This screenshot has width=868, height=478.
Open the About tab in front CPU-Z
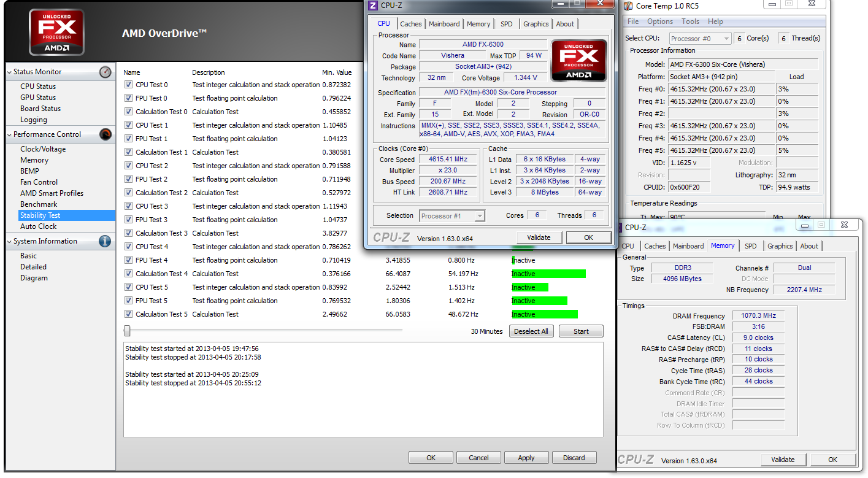click(x=565, y=24)
